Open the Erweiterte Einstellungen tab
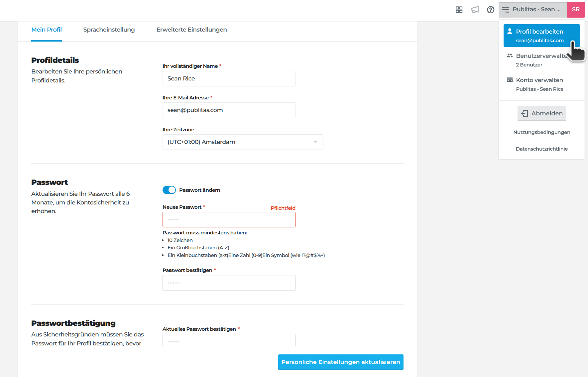Image resolution: width=588 pixels, height=377 pixels. point(191,30)
